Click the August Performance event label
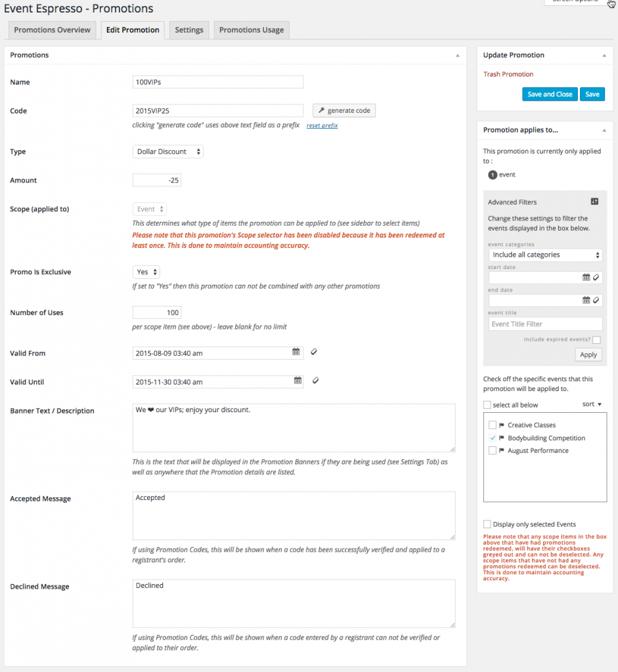618x672 pixels. 539,450
